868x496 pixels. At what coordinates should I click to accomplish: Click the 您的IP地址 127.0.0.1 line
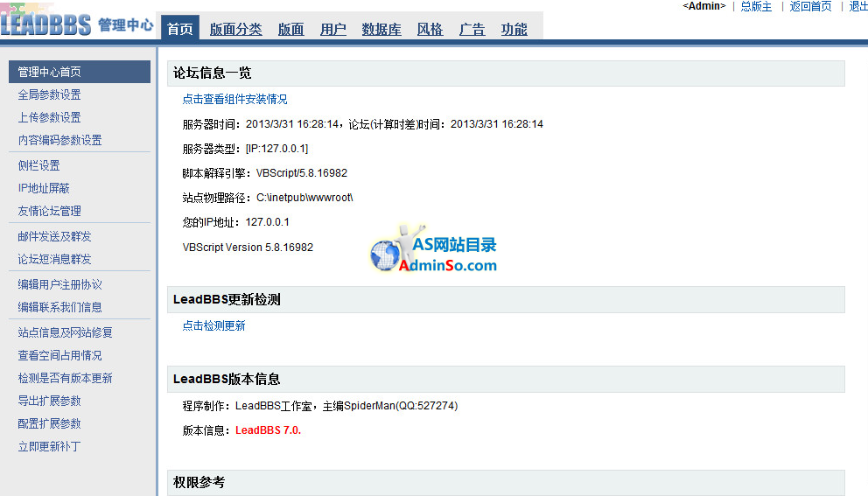point(236,222)
